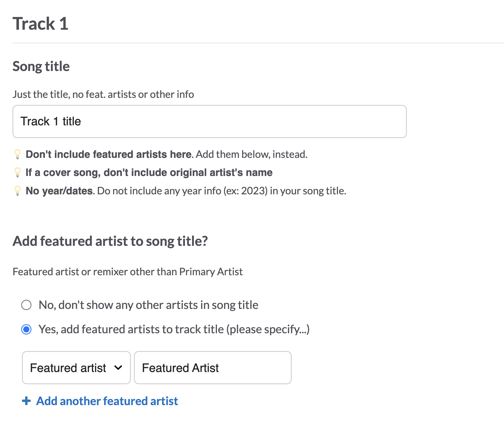Click the Featured Artist name field
504x430 pixels.
pyautogui.click(x=212, y=367)
